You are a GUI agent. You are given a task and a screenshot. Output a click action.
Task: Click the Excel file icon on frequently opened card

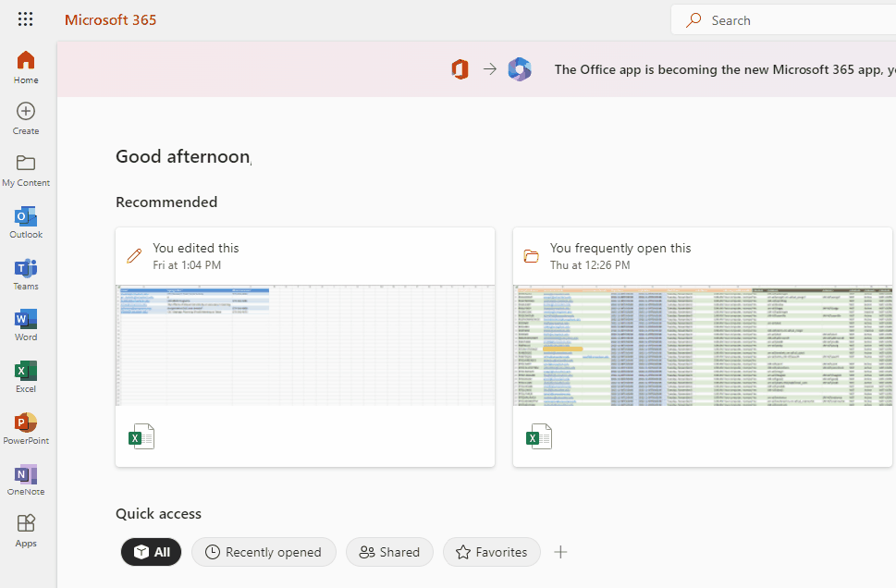[538, 436]
